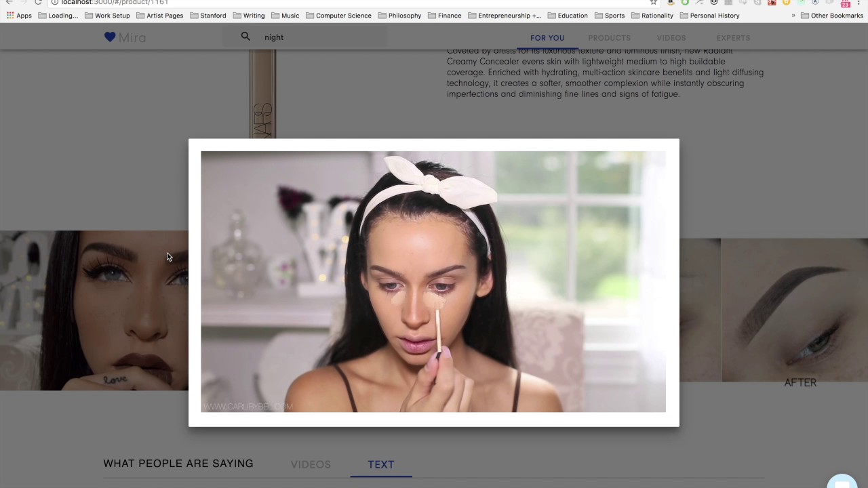868x488 pixels.
Task: Open the Writing bookmark folder
Action: [x=249, y=16]
